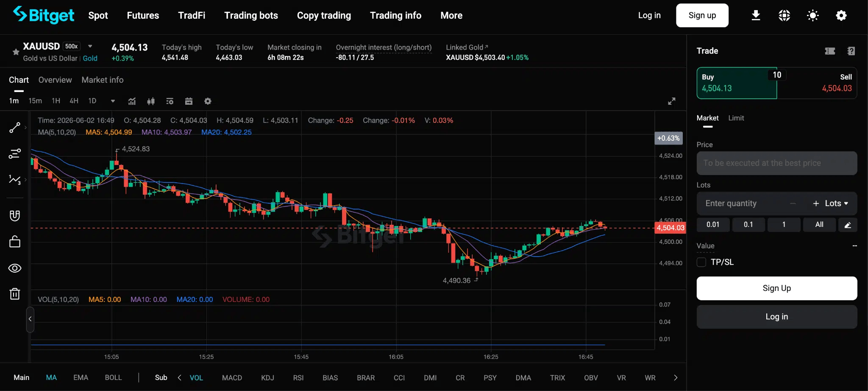
Task: Enable the BOLL main indicator
Action: coord(113,377)
